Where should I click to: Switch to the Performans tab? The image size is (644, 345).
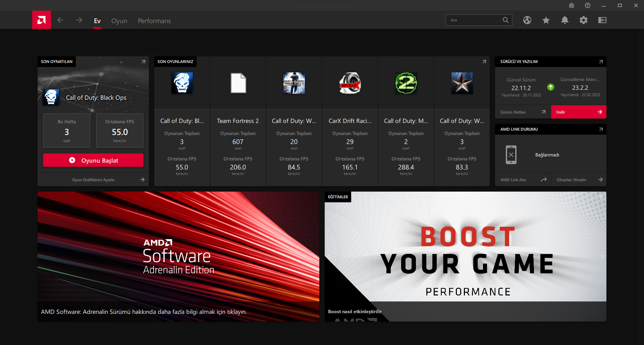[x=154, y=21]
